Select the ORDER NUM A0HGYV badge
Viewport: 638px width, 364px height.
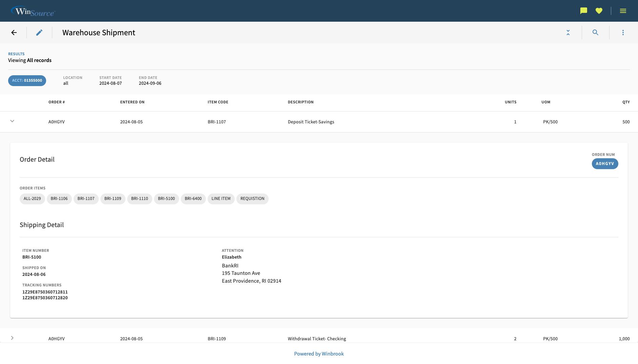pos(605,163)
